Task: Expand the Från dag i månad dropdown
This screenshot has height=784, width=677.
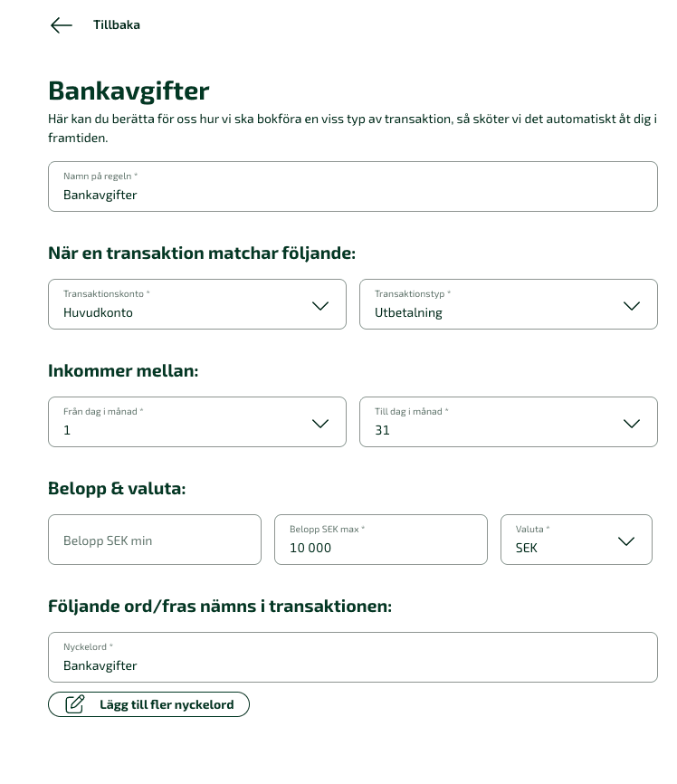Action: [x=197, y=422]
